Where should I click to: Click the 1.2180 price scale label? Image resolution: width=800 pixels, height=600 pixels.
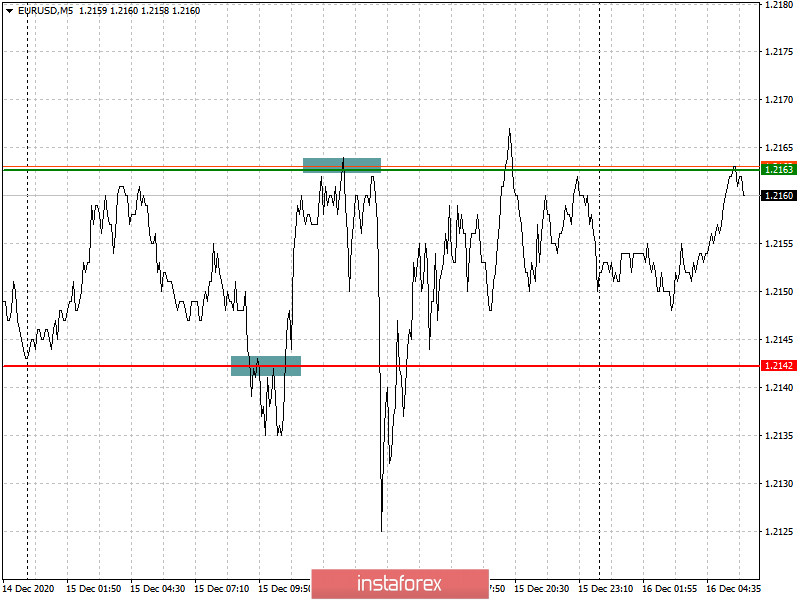pyautogui.click(x=779, y=5)
